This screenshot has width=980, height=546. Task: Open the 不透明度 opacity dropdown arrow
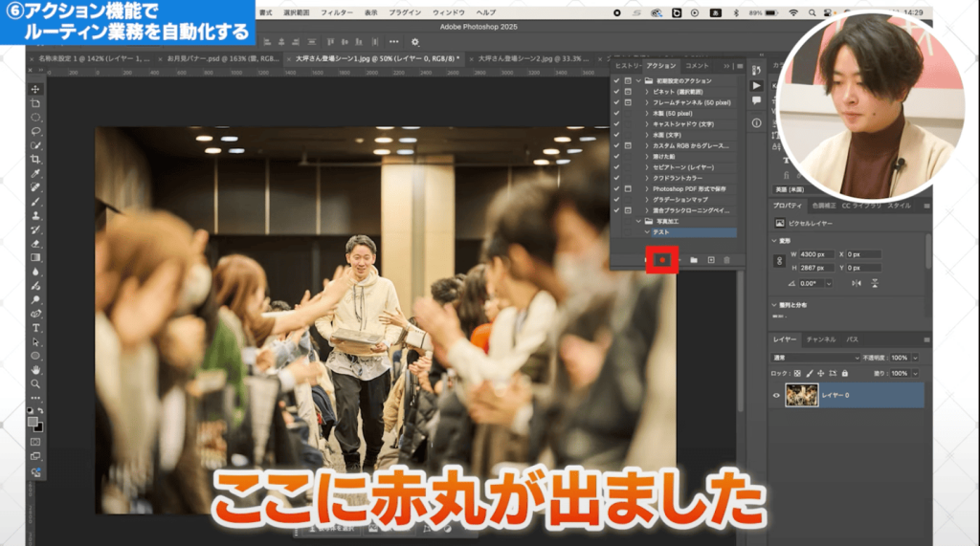[x=915, y=358]
